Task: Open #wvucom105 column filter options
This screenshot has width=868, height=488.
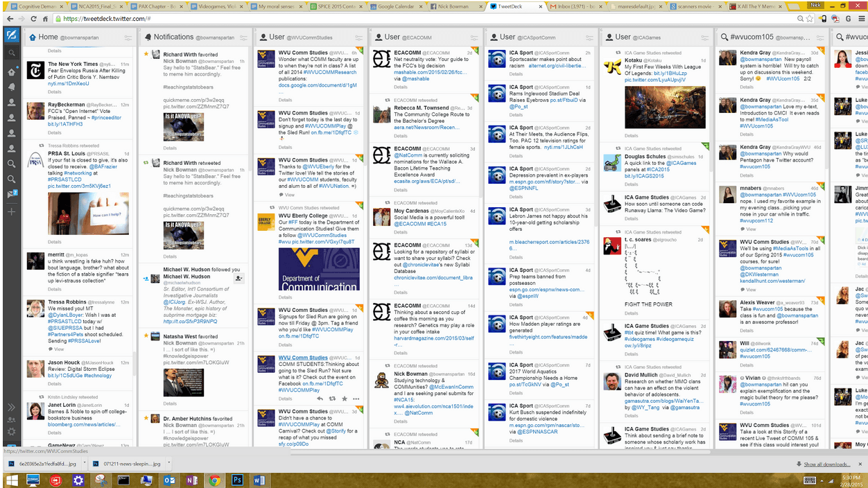Action: pyautogui.click(x=819, y=37)
